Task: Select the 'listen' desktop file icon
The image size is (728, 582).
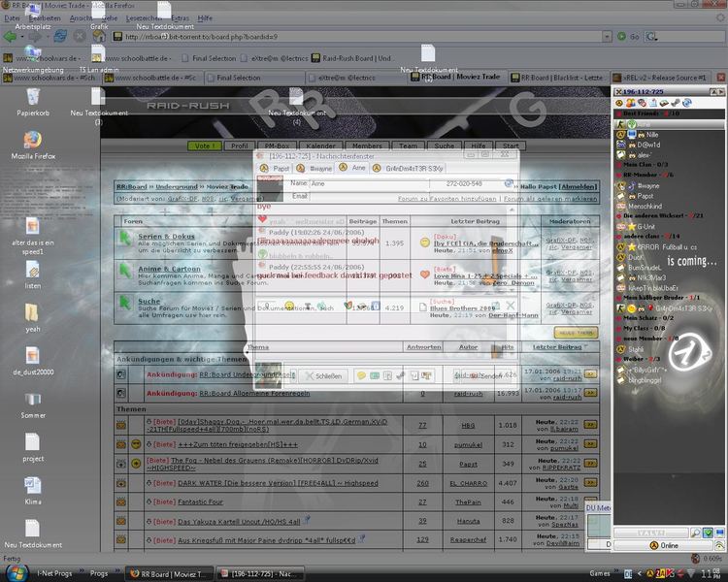Action: [32, 275]
